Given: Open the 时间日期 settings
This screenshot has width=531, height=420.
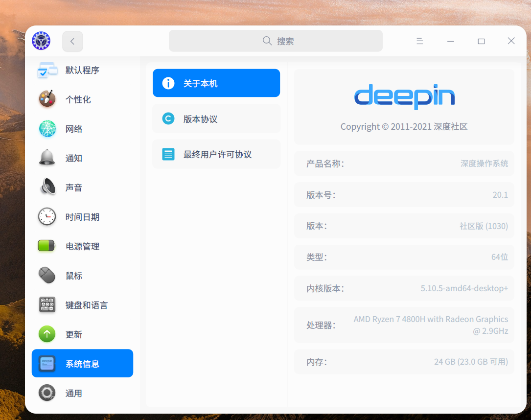Looking at the screenshot, I should (82, 217).
